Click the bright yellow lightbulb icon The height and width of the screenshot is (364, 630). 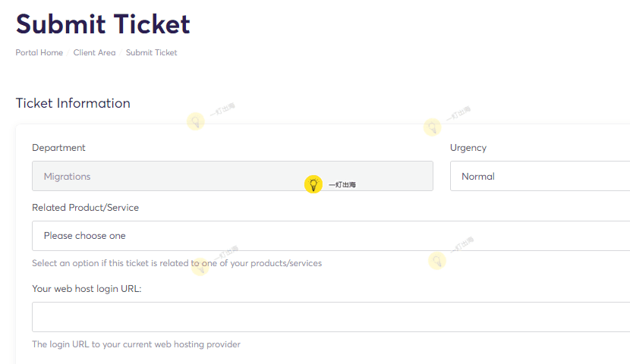tap(313, 184)
